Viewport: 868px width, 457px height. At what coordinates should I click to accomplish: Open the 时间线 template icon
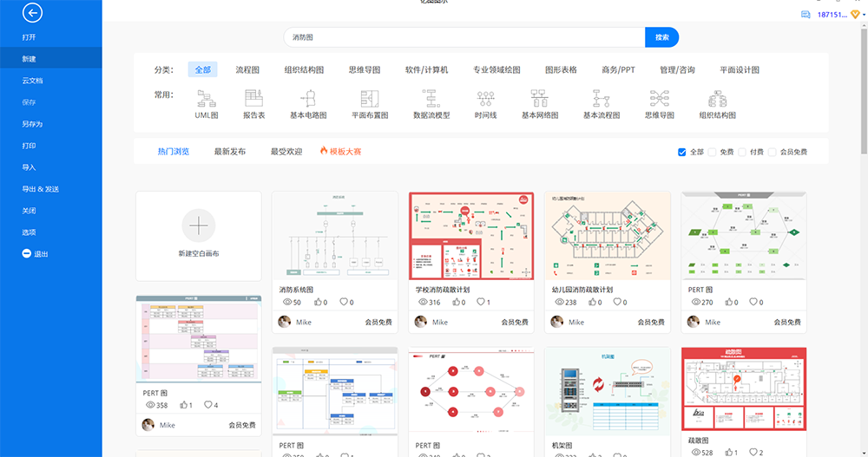(485, 99)
